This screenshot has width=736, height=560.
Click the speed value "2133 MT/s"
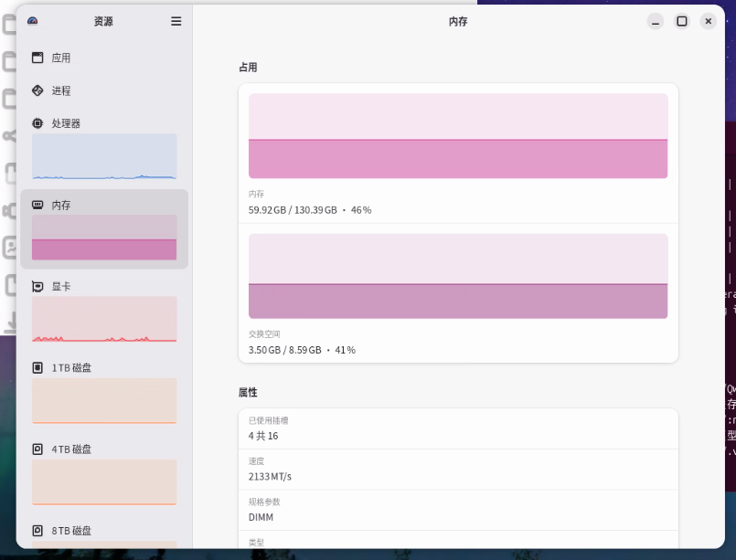(270, 477)
